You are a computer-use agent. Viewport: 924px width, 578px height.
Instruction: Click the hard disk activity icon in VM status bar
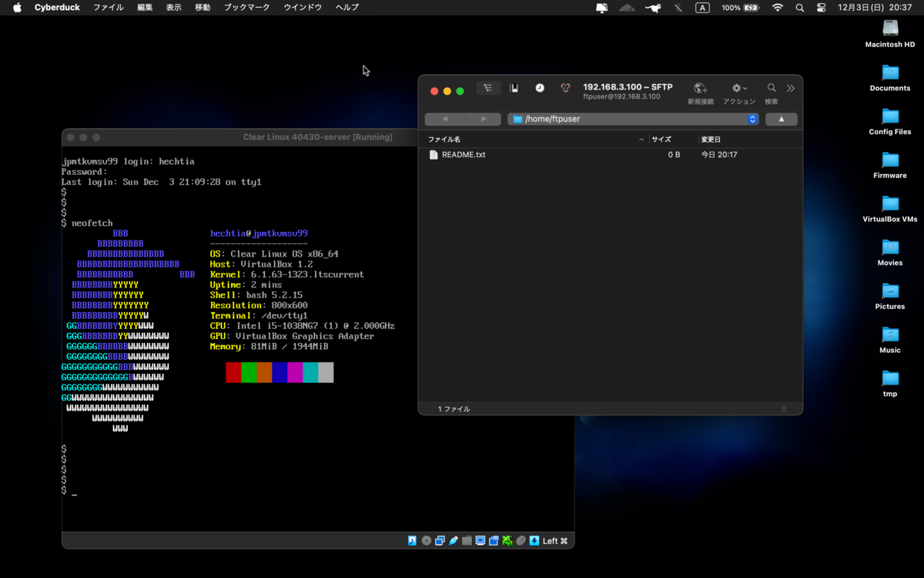coord(411,540)
